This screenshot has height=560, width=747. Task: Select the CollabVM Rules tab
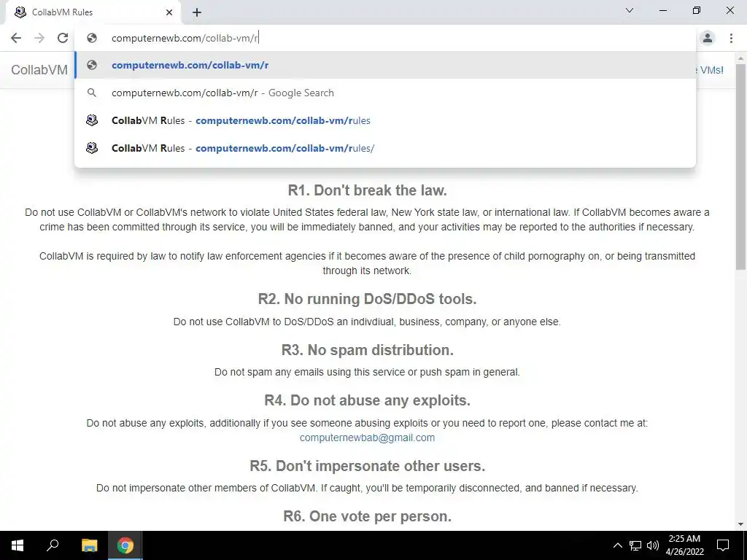pyautogui.click(x=93, y=12)
